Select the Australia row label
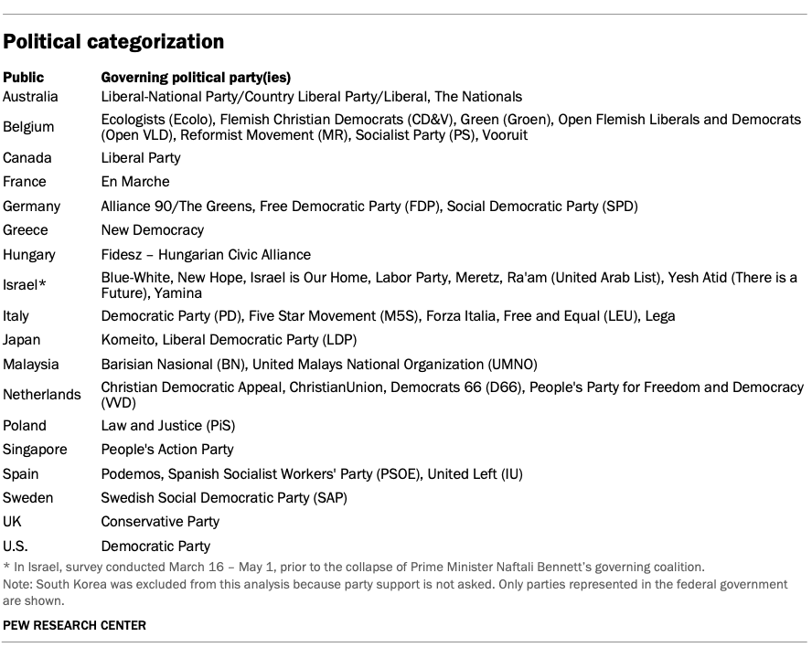812x658 pixels. point(30,96)
